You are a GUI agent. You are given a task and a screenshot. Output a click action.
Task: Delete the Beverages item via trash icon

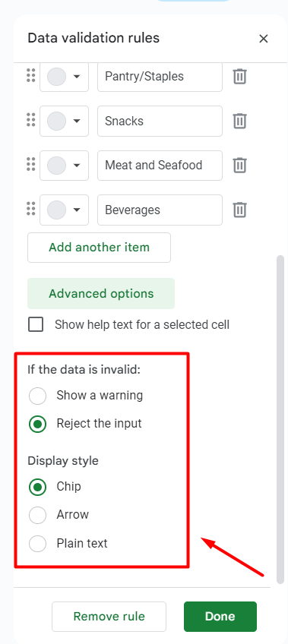(240, 210)
